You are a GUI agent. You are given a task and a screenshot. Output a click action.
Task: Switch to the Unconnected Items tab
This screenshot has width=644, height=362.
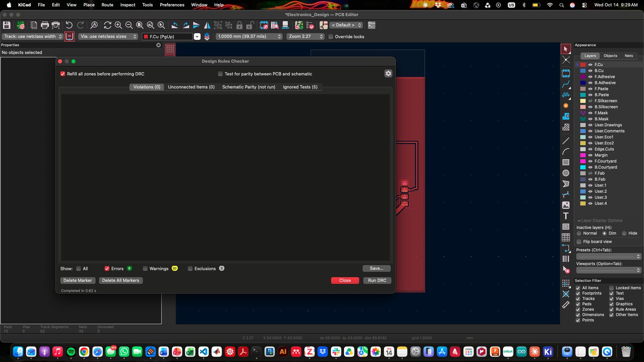coord(191,87)
